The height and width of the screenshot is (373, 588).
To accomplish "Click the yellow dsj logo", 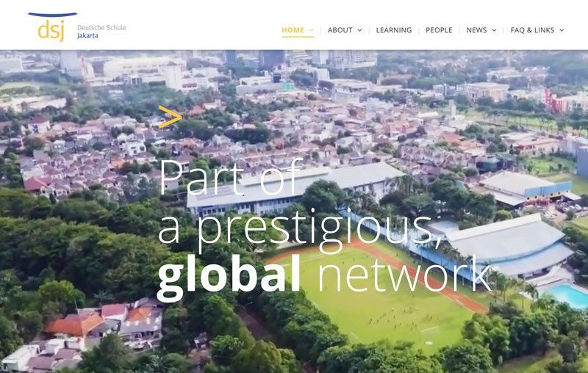I will click(51, 30).
